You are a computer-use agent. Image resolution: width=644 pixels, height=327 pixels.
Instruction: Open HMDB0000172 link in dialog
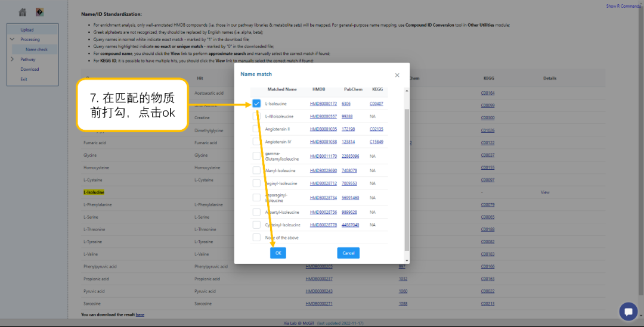[x=323, y=104]
